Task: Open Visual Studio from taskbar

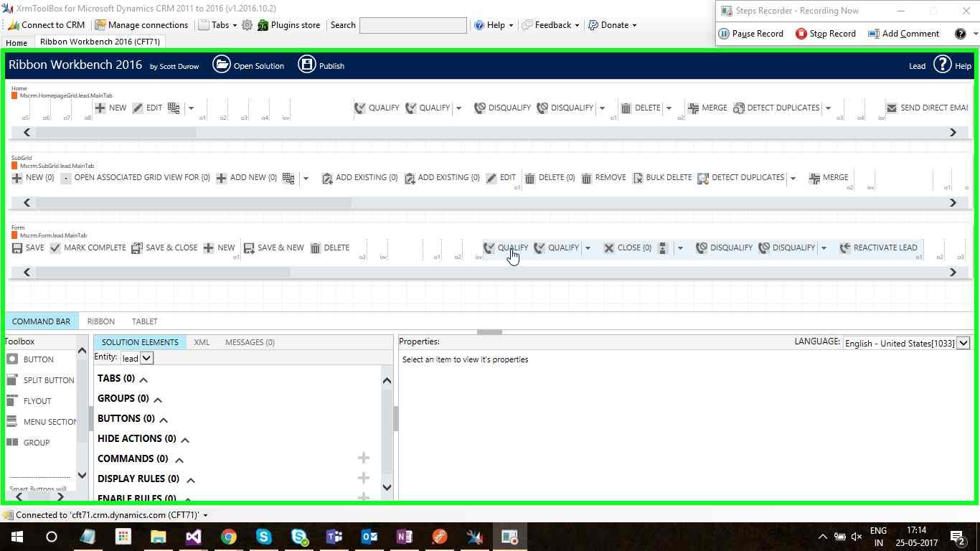Action: point(193,537)
